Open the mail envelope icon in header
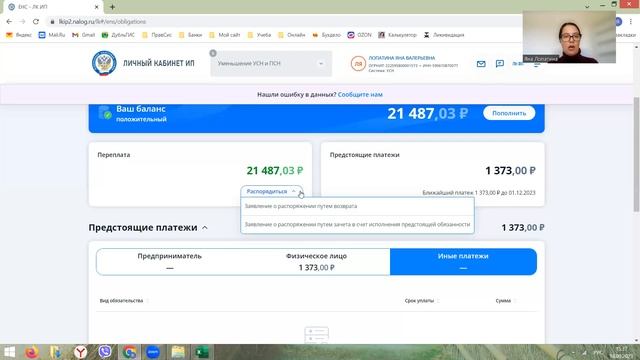 coord(481,64)
